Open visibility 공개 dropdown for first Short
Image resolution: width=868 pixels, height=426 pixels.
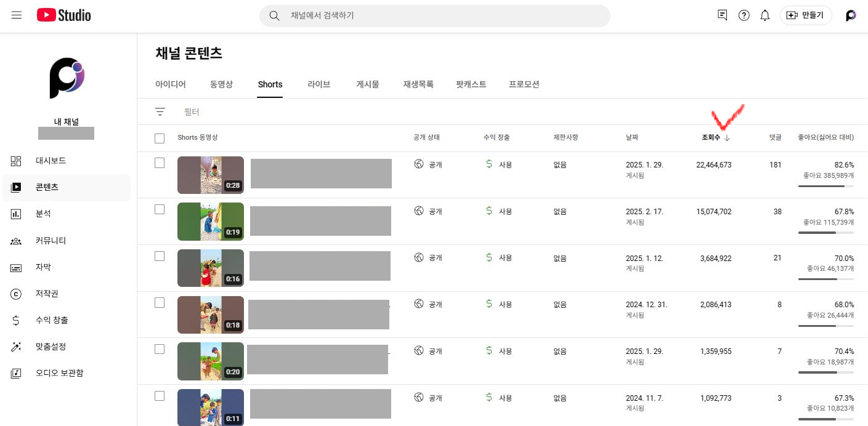pyautogui.click(x=429, y=164)
